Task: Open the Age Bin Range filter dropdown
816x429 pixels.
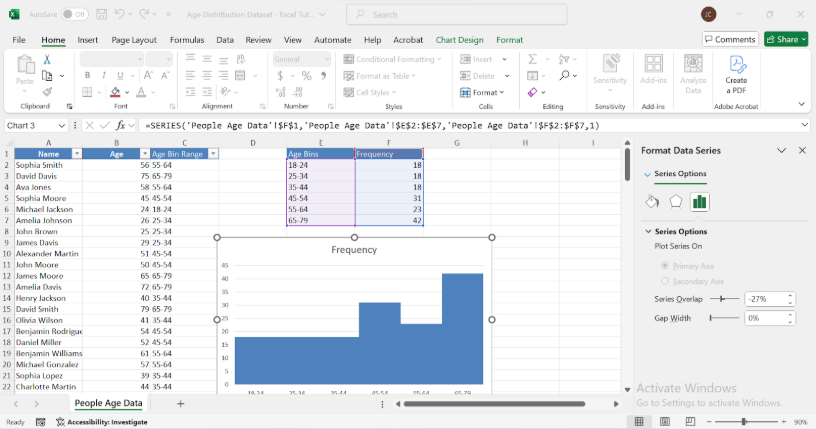Action: tap(212, 154)
